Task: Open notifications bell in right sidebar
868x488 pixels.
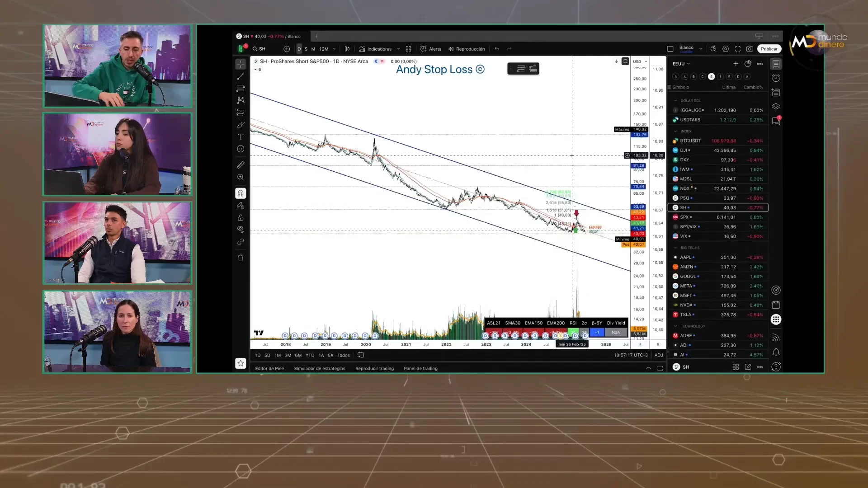Action: (776, 352)
